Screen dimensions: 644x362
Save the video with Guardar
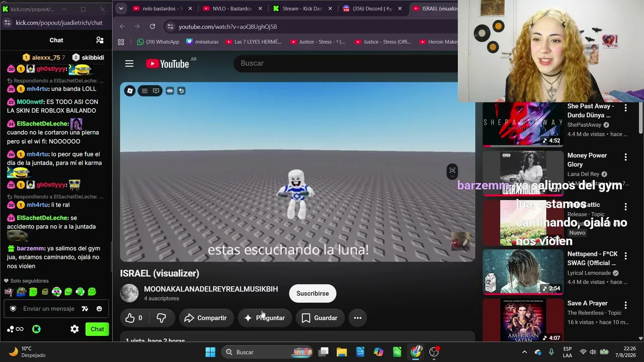(x=319, y=318)
